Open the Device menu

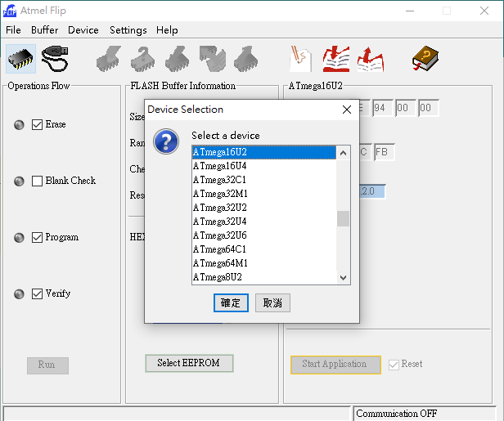tap(83, 30)
